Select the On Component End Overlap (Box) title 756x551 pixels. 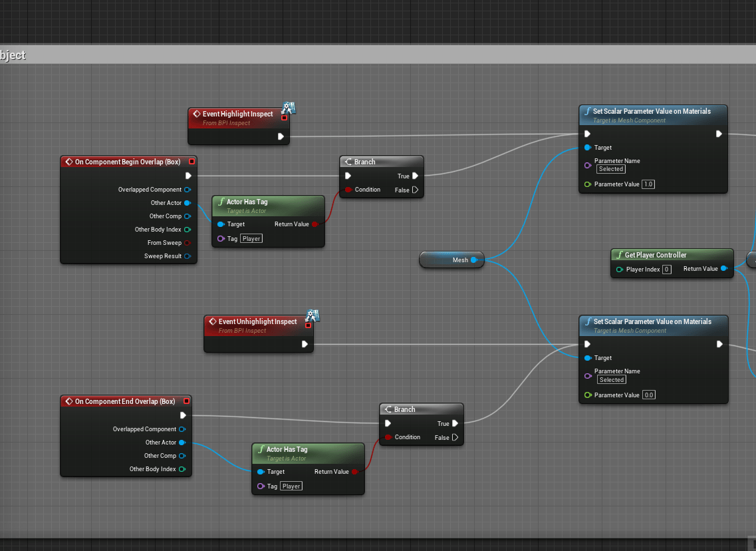(124, 401)
